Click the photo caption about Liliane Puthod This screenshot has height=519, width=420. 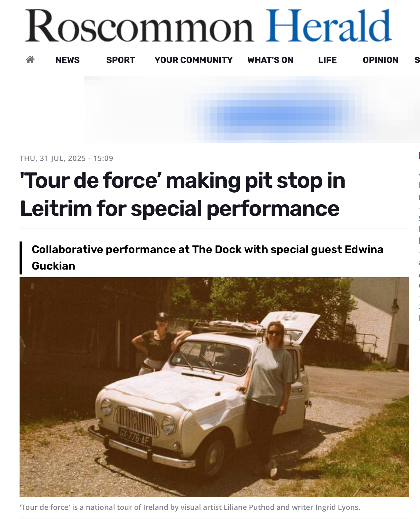point(190,507)
